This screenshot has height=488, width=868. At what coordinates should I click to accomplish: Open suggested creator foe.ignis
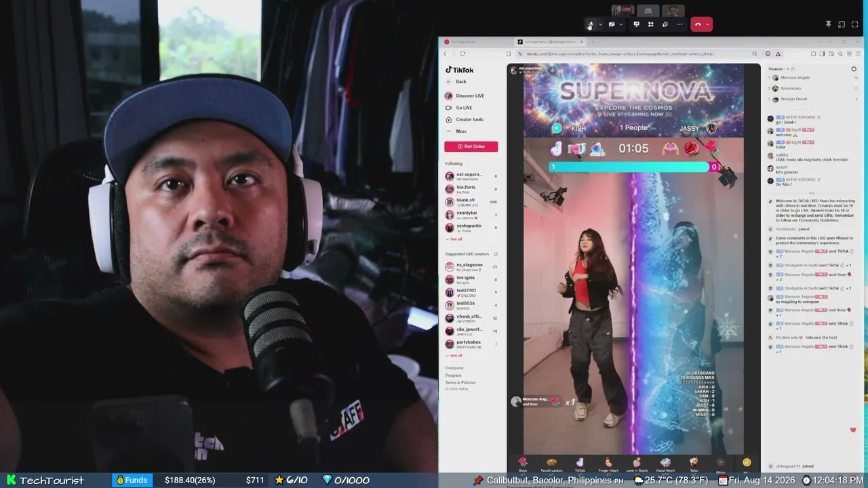point(471,279)
